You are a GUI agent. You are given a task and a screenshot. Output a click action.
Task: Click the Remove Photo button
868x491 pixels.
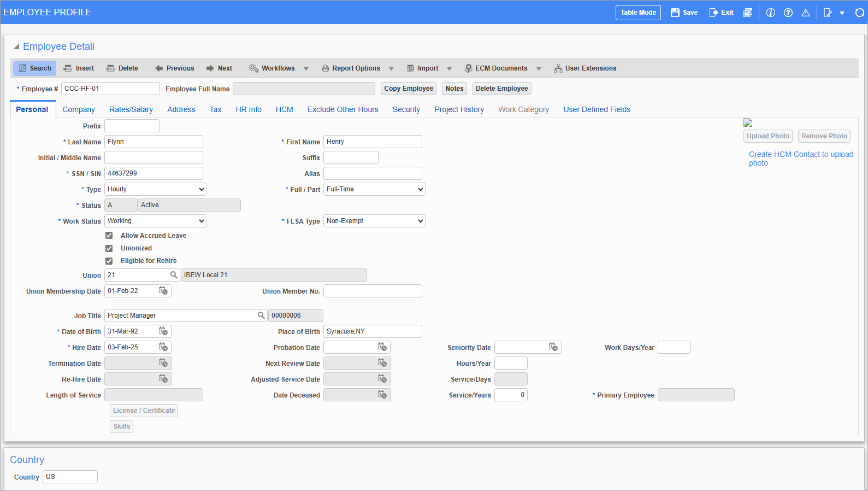[x=824, y=136]
